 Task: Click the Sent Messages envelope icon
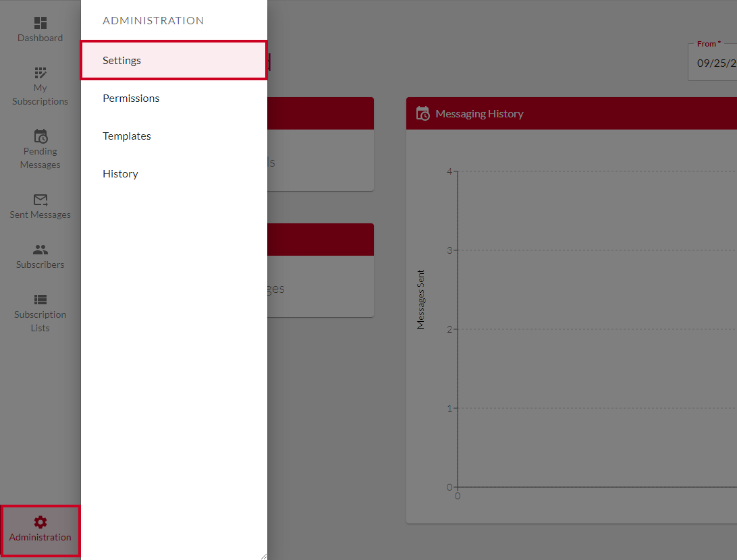40,200
